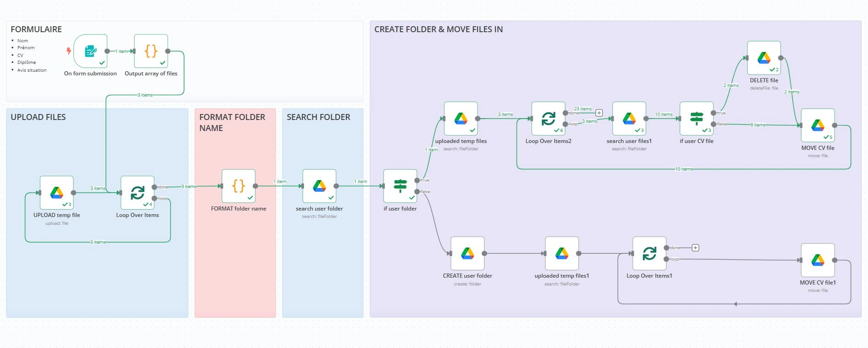Open the Output array of files node
The image size is (868, 348).
coord(151,51)
